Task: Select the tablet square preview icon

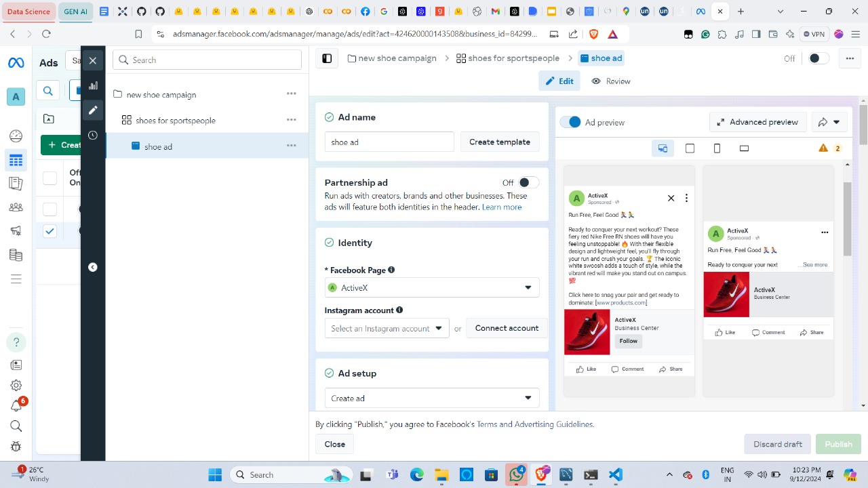Action: pyautogui.click(x=690, y=148)
